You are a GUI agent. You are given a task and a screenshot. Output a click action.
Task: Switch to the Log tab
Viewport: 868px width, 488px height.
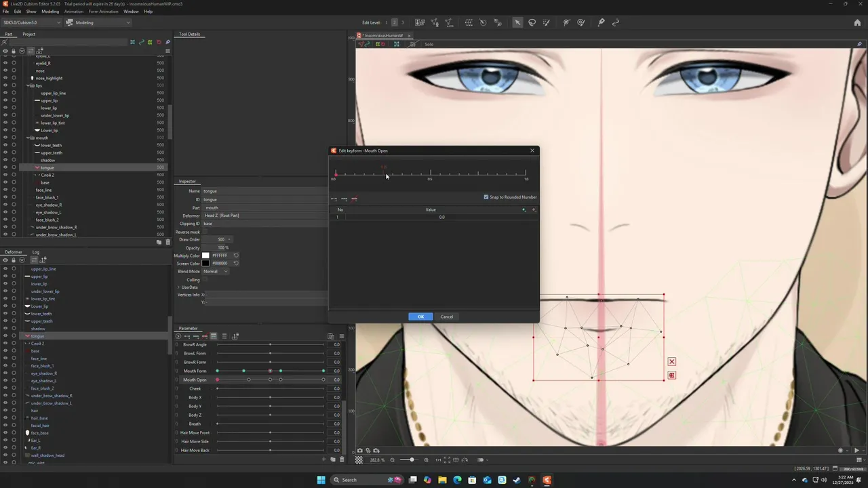point(36,252)
